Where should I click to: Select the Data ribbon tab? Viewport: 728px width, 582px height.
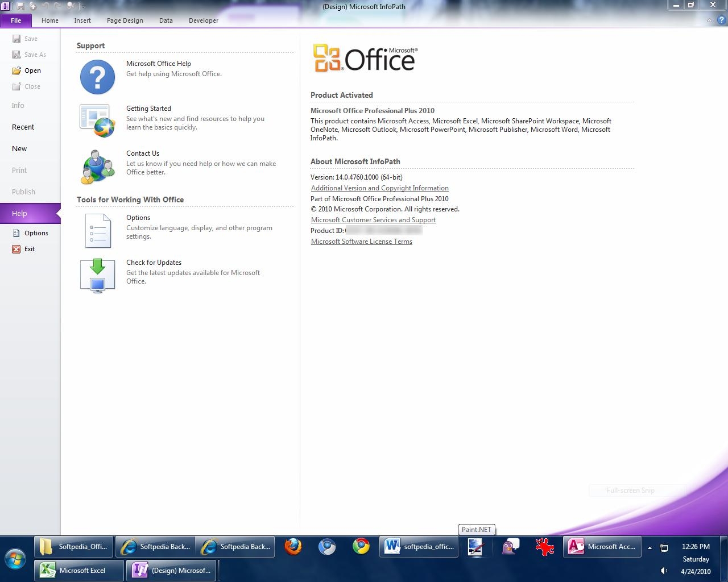point(166,20)
